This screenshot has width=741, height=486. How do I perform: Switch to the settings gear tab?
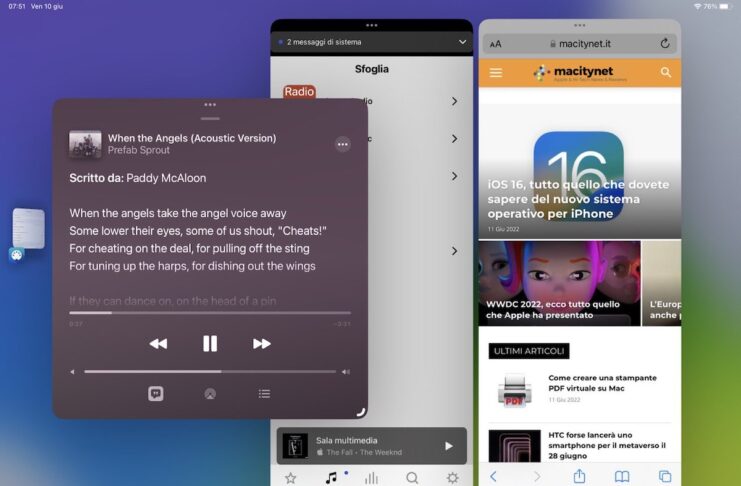[x=453, y=478]
